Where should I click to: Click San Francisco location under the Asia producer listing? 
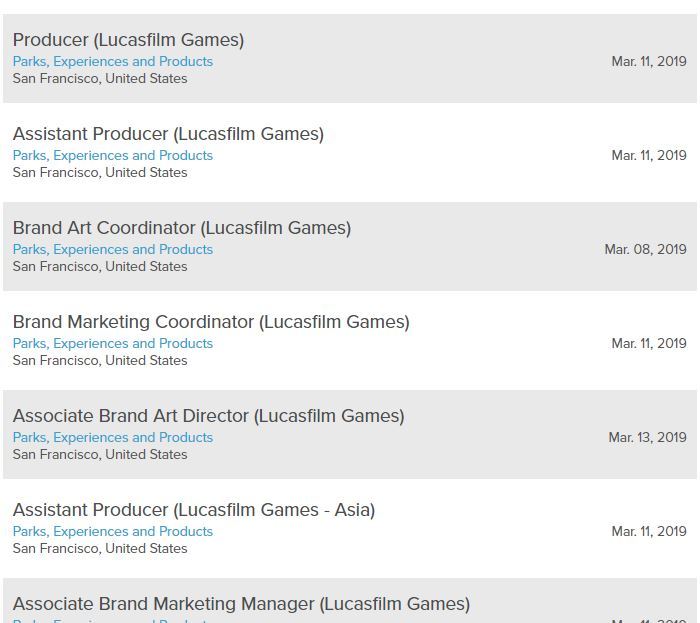(x=100, y=549)
